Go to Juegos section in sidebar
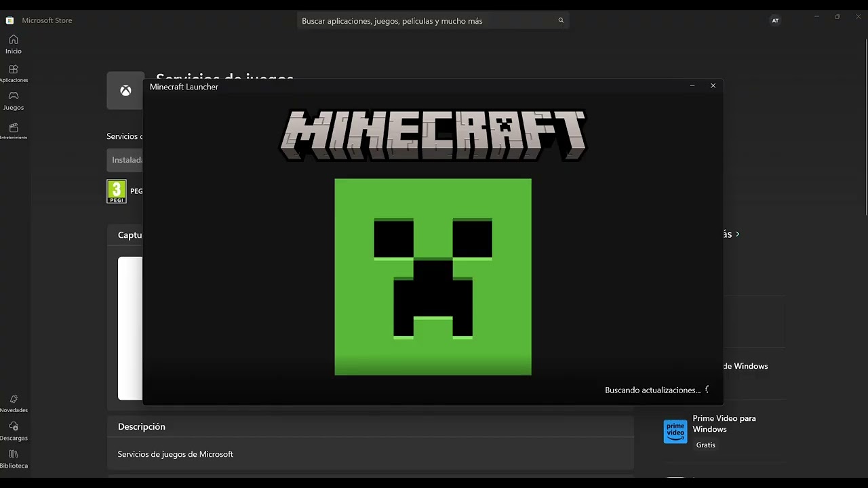Viewport: 868px width, 488px height. click(x=14, y=101)
